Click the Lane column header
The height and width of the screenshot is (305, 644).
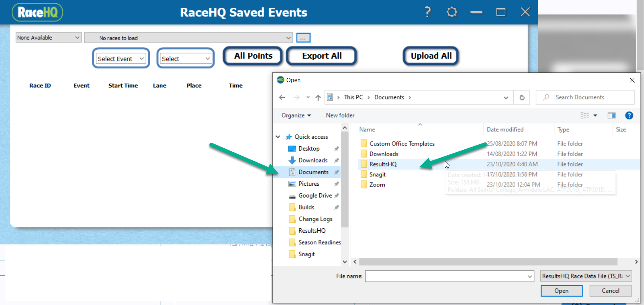tap(160, 86)
